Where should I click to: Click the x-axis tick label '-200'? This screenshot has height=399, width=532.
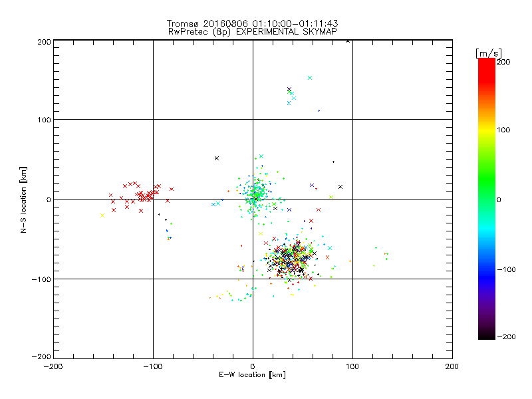tap(53, 366)
